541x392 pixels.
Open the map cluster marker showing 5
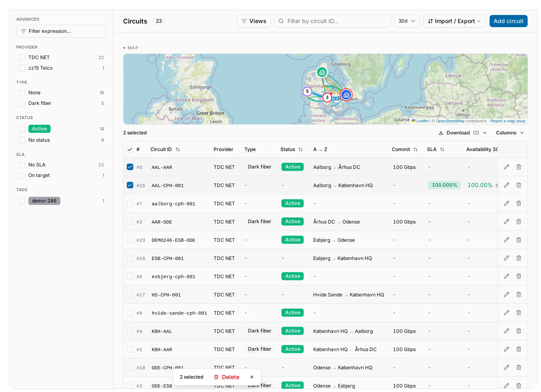(307, 91)
